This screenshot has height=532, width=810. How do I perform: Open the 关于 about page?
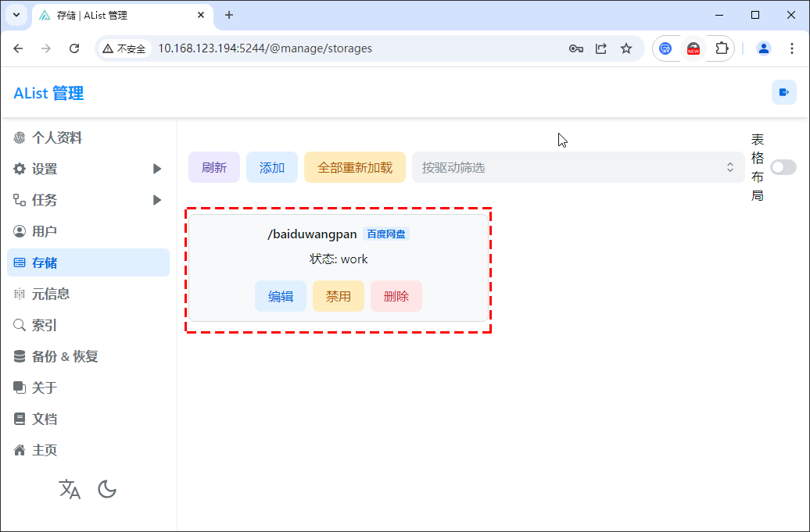[x=88, y=387]
